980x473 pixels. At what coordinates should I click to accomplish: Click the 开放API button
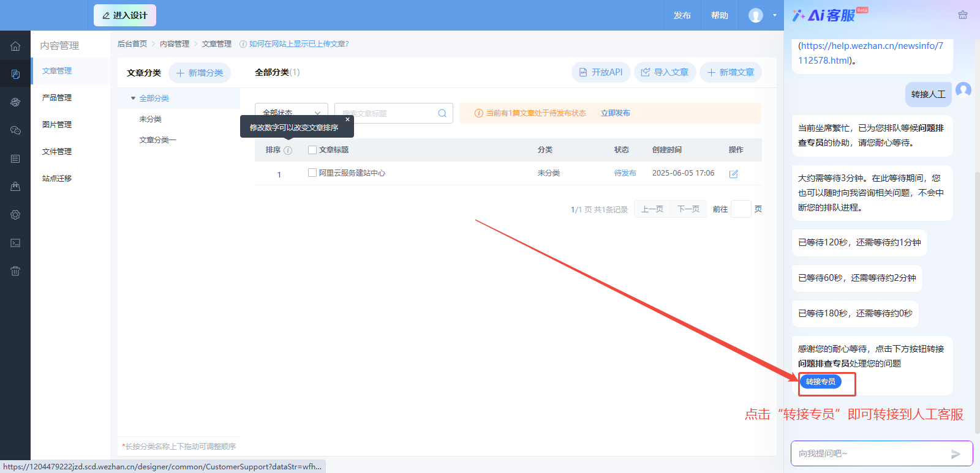(x=601, y=72)
